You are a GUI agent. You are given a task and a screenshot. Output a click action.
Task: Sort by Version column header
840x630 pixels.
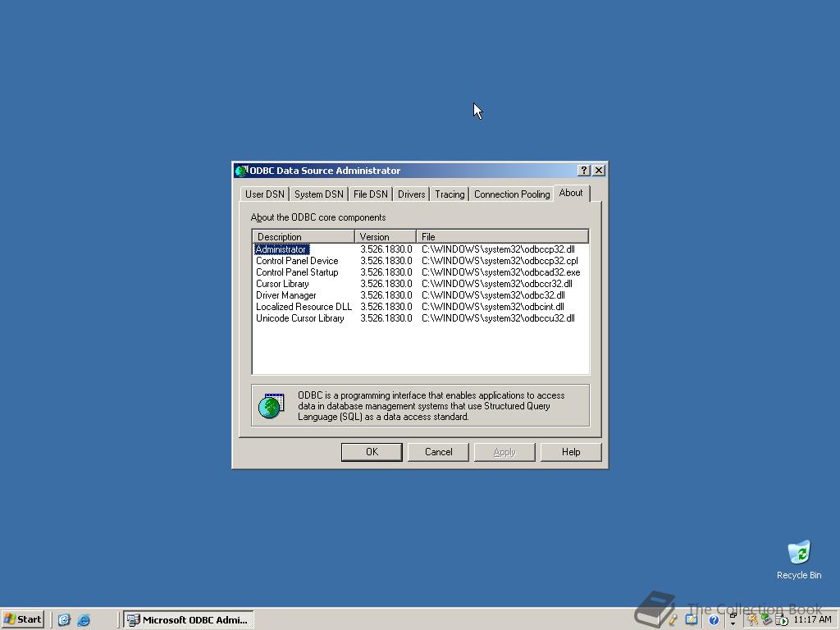coord(386,236)
